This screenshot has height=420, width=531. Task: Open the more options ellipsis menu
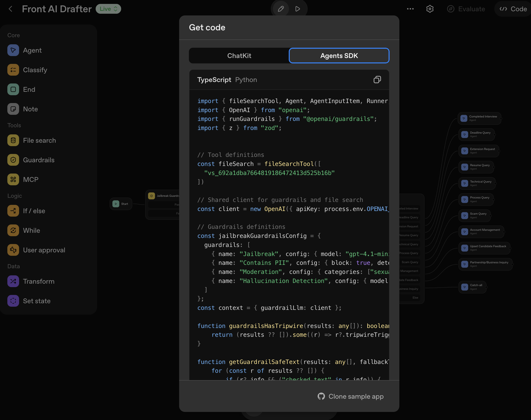[410, 9]
